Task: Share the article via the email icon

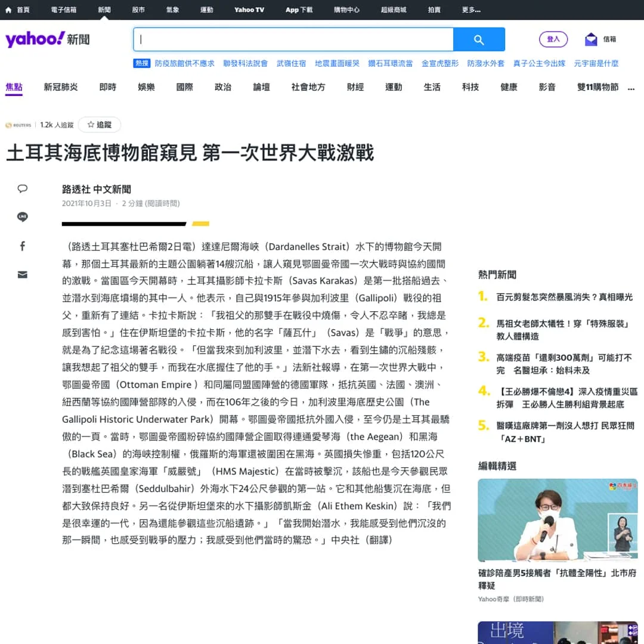Action: (x=22, y=275)
